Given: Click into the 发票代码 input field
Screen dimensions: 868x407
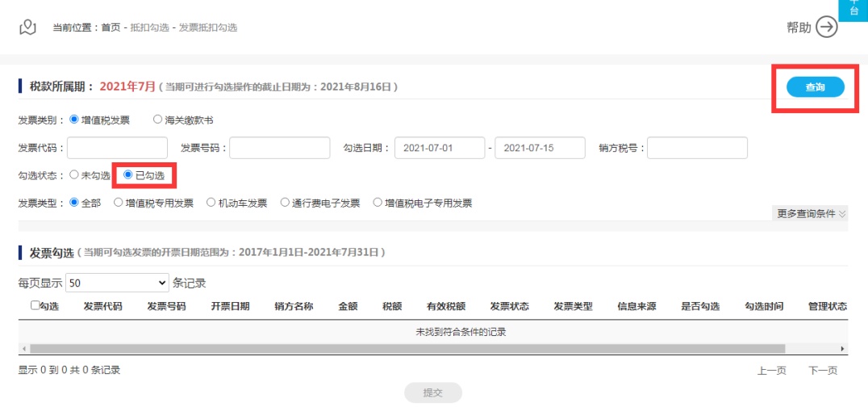Looking at the screenshot, I should tap(118, 148).
